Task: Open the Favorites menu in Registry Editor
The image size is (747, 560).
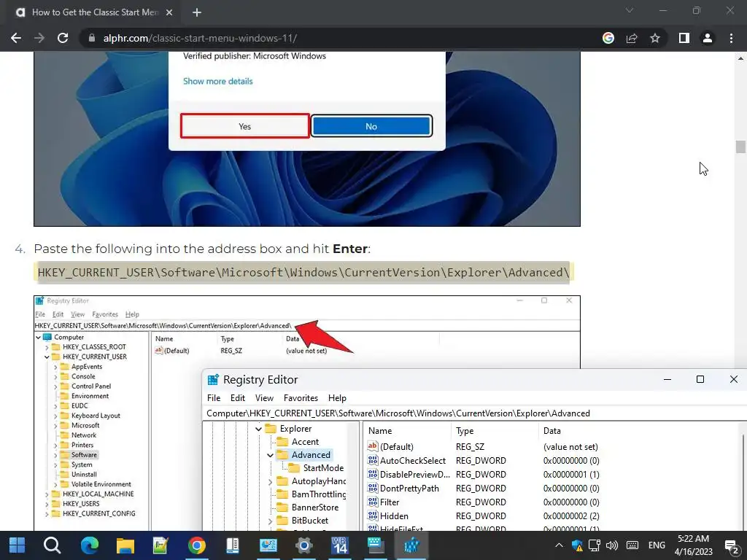Action: (x=301, y=398)
